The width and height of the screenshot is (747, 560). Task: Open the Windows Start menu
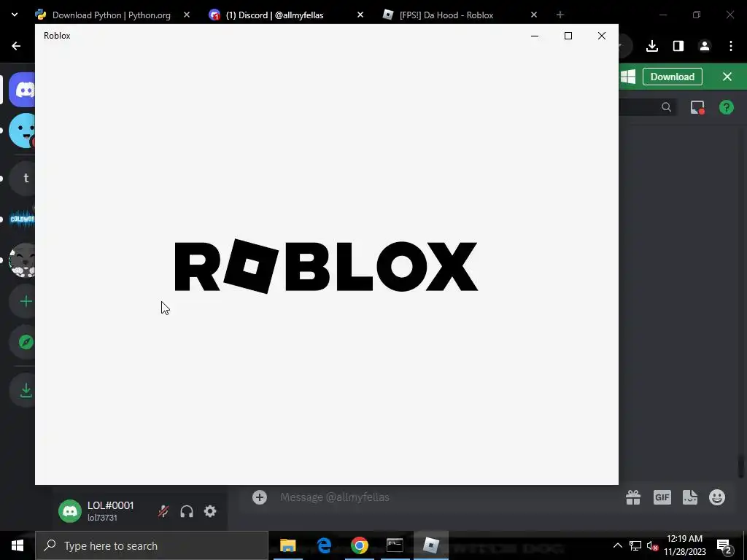click(x=18, y=545)
